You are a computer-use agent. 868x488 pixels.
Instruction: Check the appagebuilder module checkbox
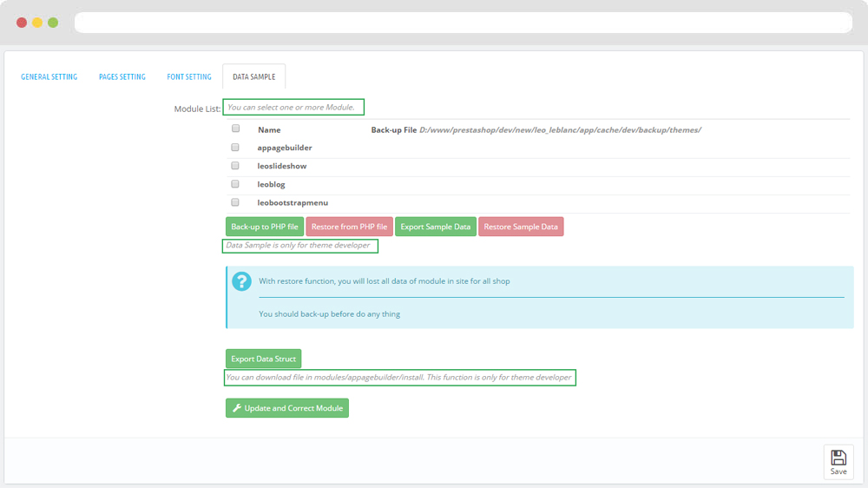235,148
